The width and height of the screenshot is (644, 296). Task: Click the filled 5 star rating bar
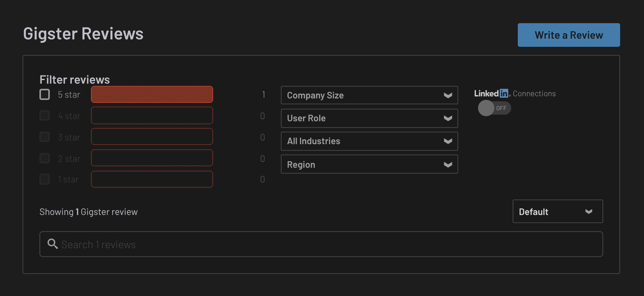pyautogui.click(x=152, y=95)
